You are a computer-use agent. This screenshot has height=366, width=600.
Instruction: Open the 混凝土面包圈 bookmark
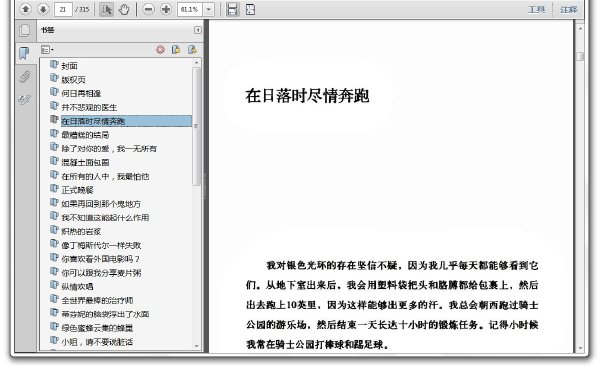pos(85,163)
